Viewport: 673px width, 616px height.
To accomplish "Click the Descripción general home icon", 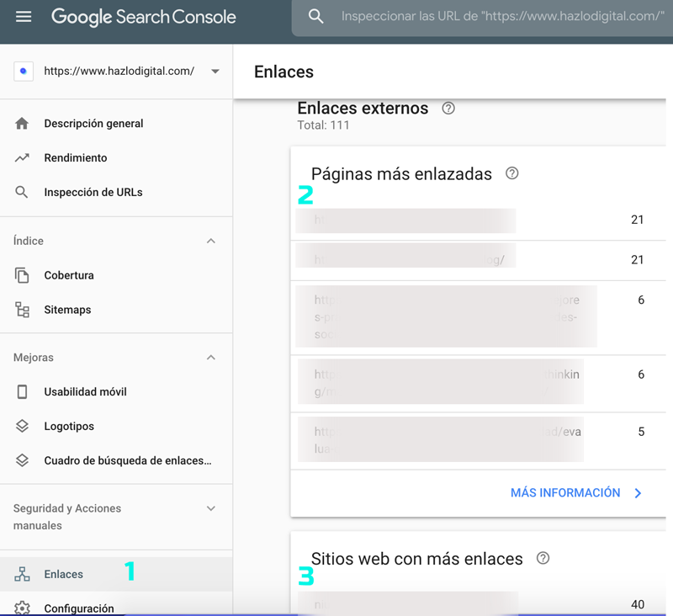I will (23, 124).
